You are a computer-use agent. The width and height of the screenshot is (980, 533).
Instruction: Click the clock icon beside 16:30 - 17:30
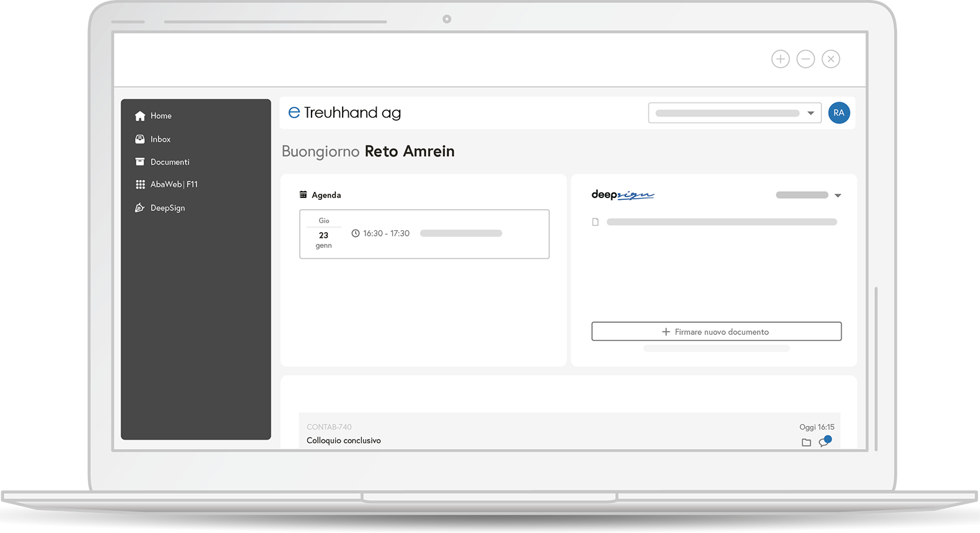pos(356,233)
